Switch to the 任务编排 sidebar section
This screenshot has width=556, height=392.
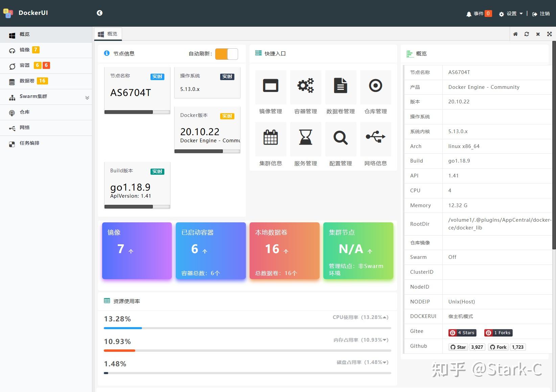click(29, 143)
